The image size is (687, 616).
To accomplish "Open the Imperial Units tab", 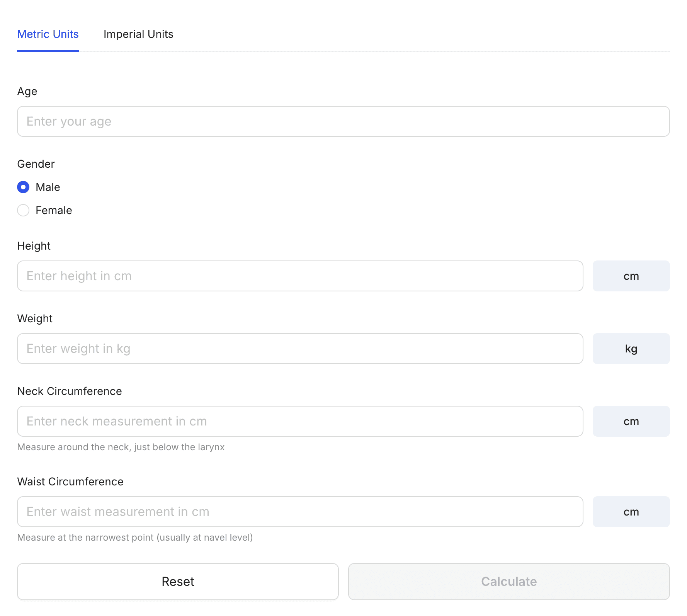I will [x=138, y=34].
